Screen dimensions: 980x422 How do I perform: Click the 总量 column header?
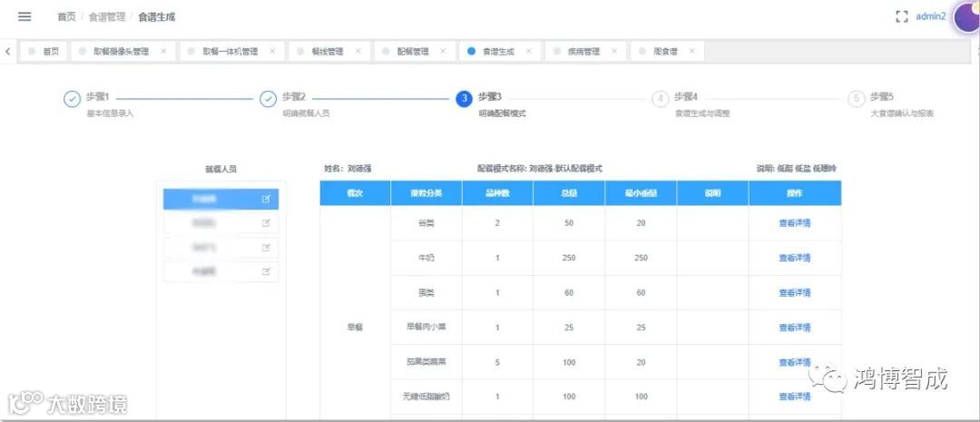coord(569,193)
